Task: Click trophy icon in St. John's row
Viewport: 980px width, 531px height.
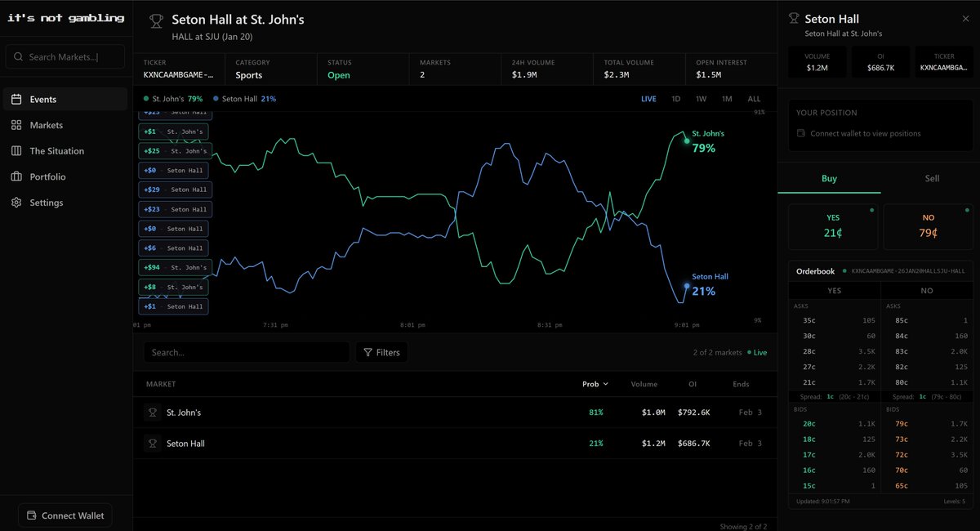Action: (151, 413)
